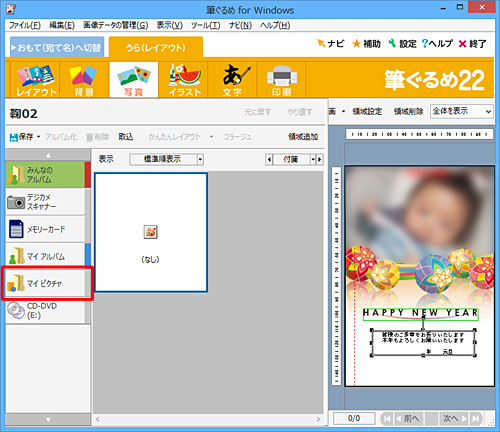Open the ナビ(N) menu

[240, 25]
